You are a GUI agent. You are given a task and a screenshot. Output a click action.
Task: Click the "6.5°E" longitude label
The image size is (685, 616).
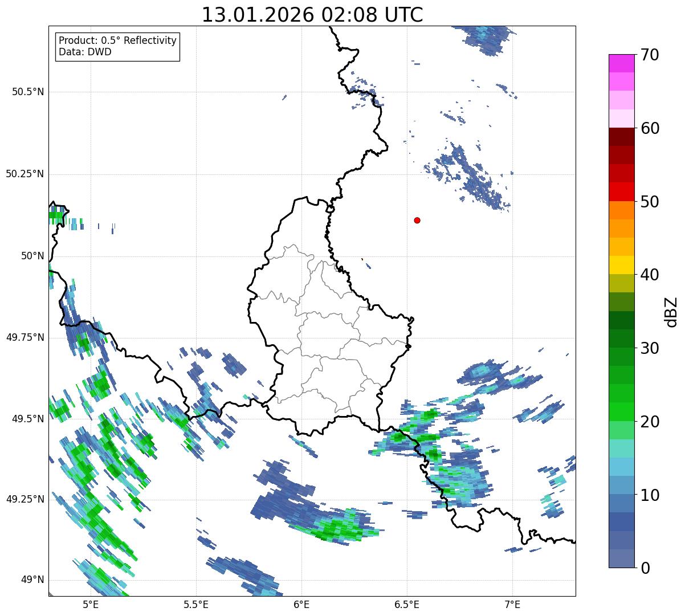pos(407,604)
